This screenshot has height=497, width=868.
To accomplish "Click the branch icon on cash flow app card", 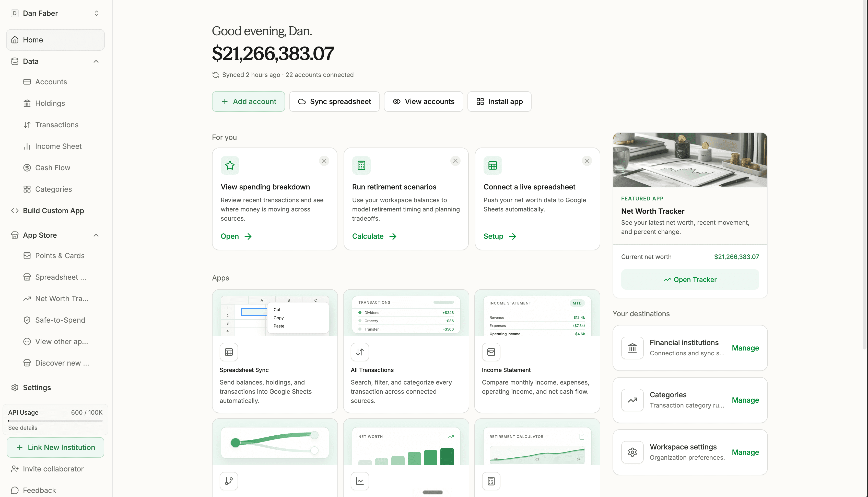I will click(x=229, y=481).
